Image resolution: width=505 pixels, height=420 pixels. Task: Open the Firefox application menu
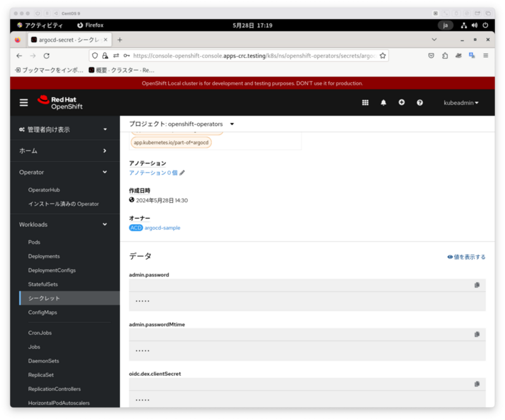[x=485, y=56]
